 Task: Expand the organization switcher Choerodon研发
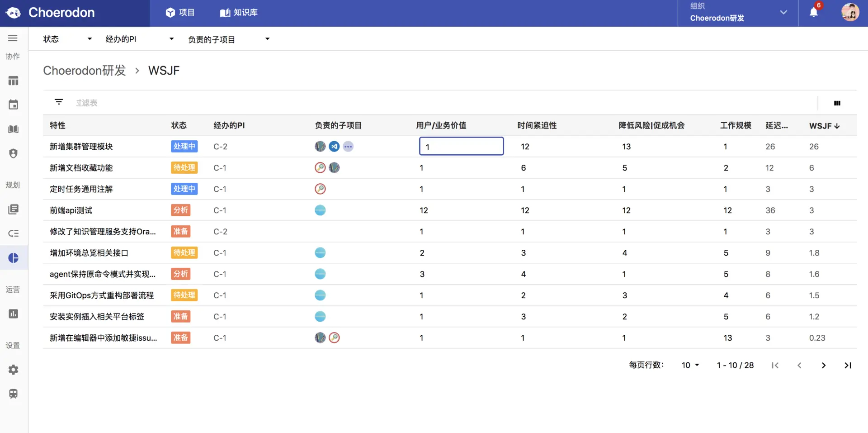click(738, 13)
